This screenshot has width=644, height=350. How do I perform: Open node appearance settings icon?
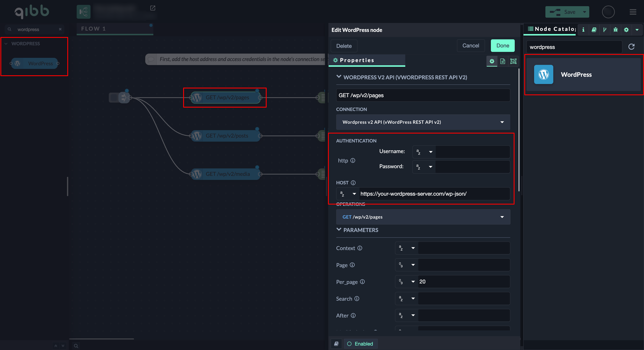pyautogui.click(x=513, y=61)
